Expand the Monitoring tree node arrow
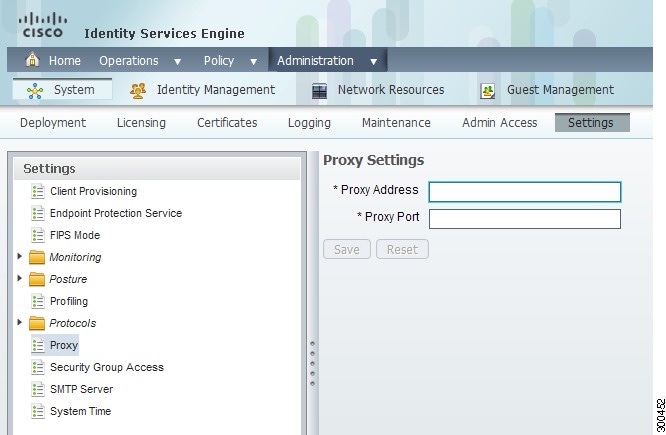666x435 pixels. click(x=19, y=257)
